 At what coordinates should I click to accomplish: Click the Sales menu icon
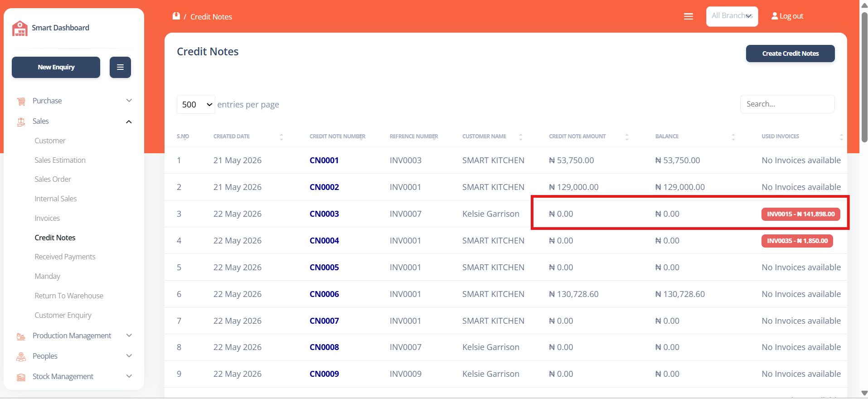tap(21, 122)
